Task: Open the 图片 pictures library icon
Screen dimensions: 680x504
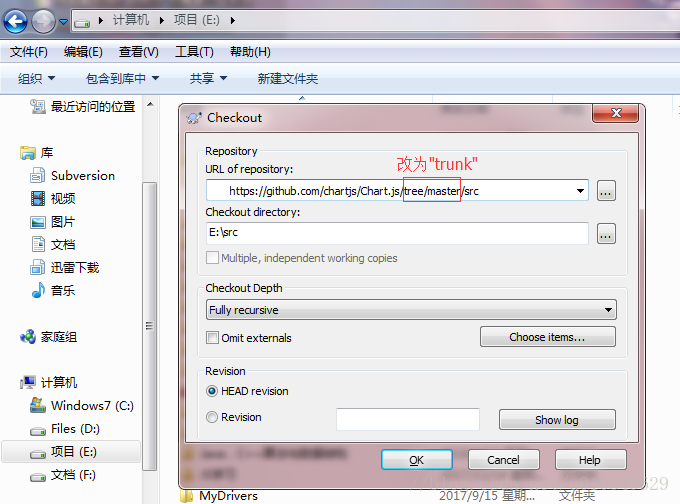Action: tap(38, 222)
